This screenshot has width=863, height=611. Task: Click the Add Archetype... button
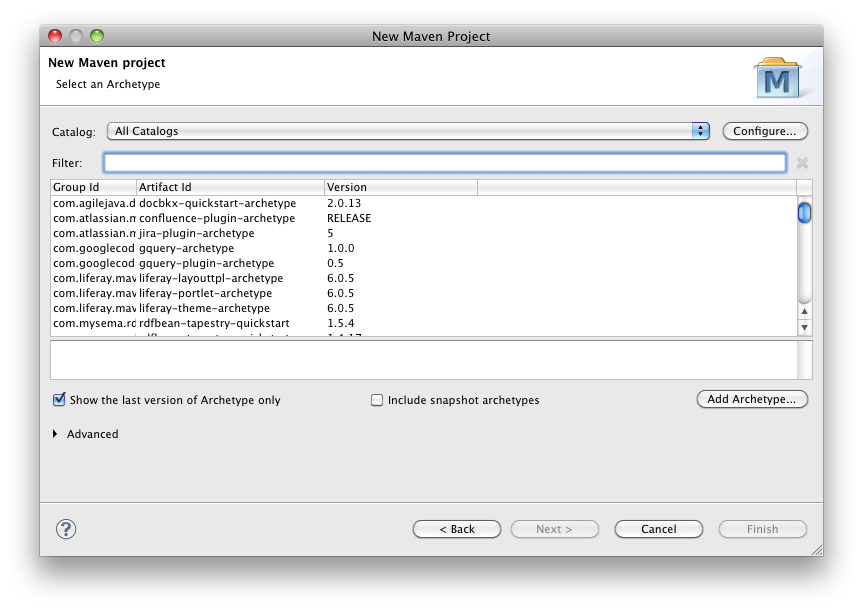[751, 399]
